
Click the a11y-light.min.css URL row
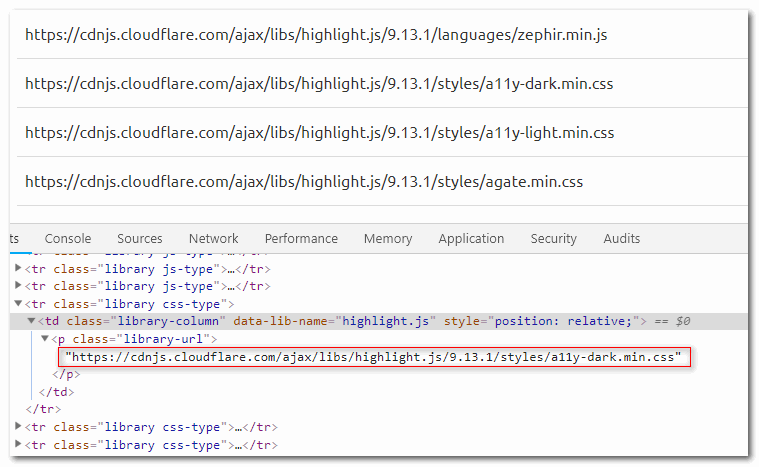click(382, 133)
